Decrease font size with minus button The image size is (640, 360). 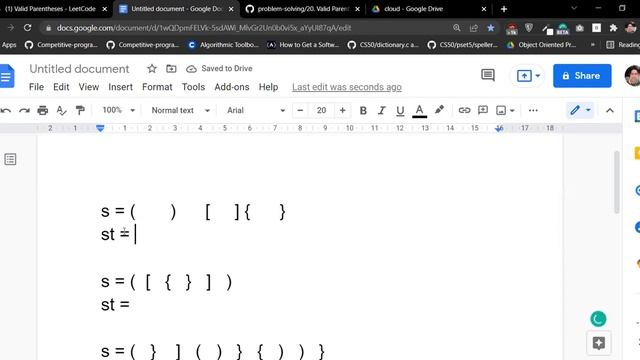[x=300, y=110]
